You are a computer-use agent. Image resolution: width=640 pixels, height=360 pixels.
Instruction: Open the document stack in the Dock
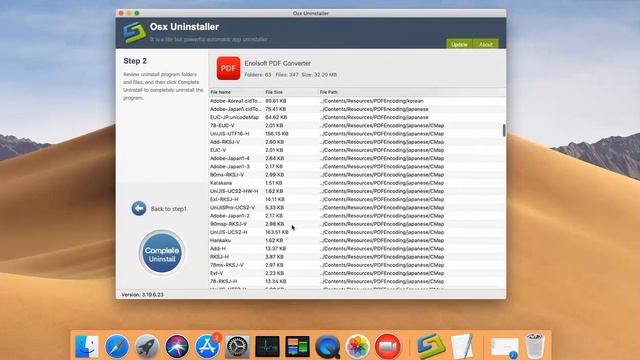click(505, 348)
